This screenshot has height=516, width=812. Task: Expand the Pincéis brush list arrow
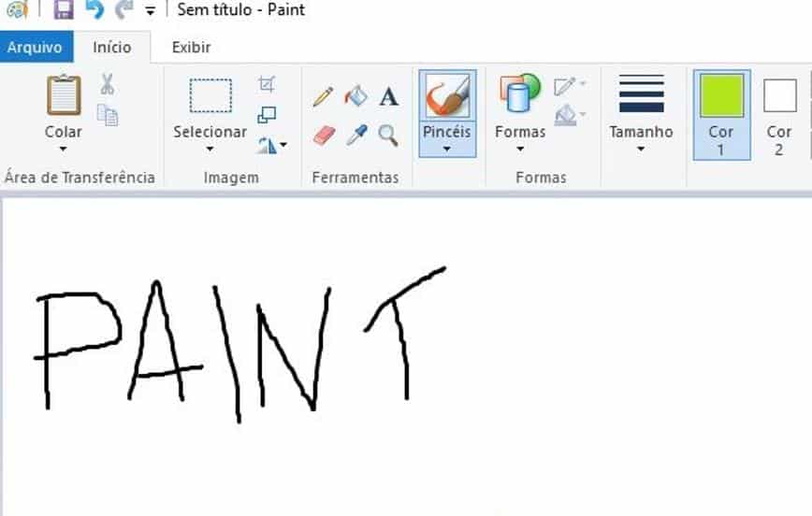pyautogui.click(x=446, y=149)
